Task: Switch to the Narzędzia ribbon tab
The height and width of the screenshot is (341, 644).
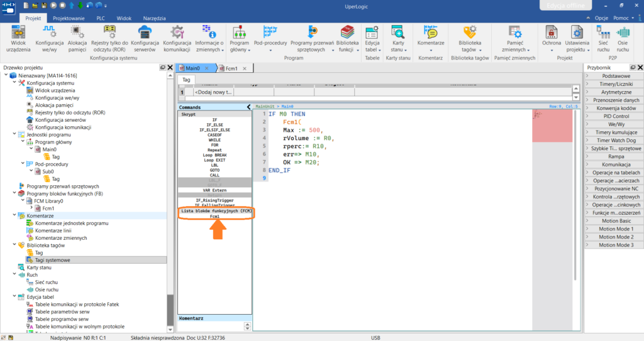Action: [155, 18]
